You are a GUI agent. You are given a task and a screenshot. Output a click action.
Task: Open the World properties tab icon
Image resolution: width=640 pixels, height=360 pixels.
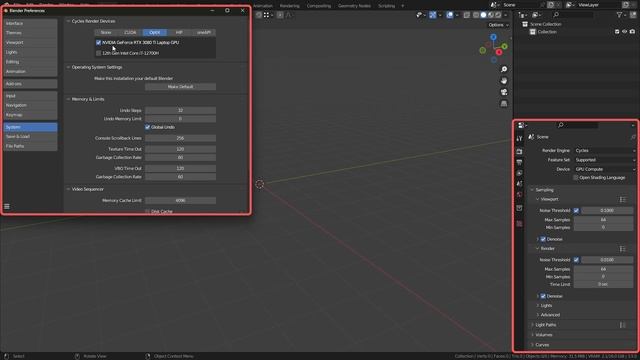[519, 194]
